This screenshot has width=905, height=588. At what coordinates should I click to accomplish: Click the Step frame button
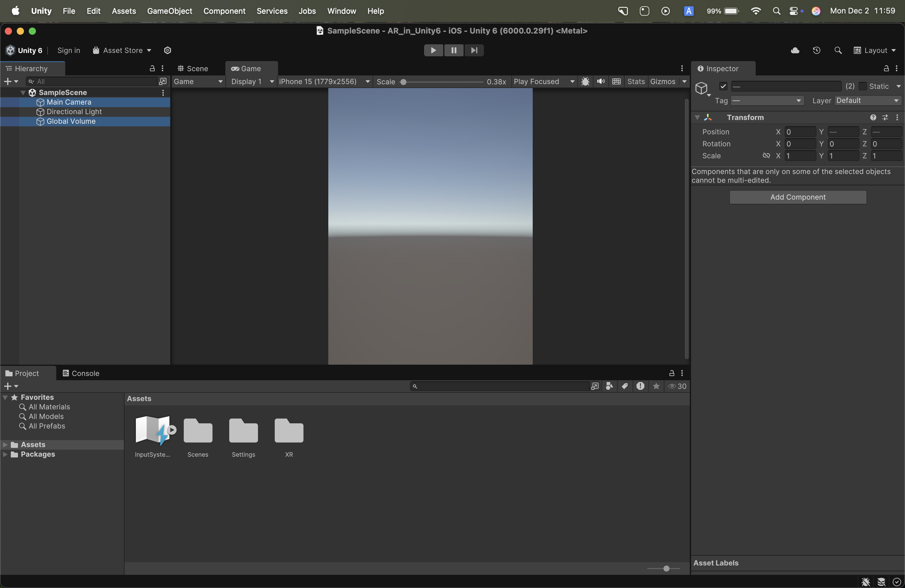click(474, 50)
